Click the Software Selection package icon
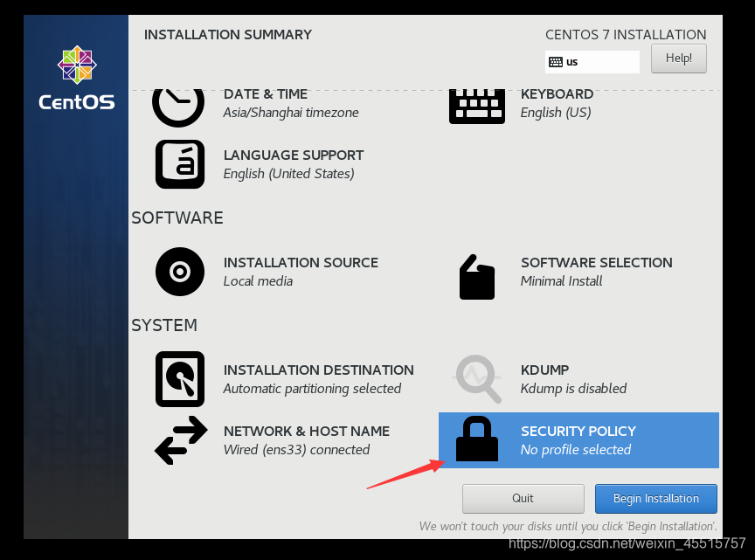Viewport: 755px width, 560px height. coord(477,277)
